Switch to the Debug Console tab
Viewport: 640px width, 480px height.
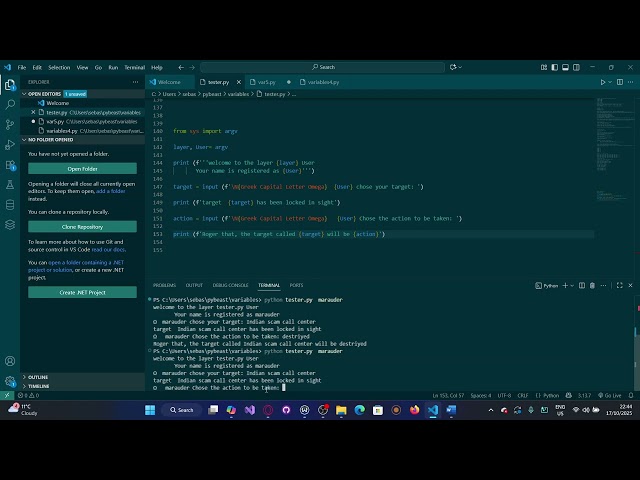click(230, 285)
